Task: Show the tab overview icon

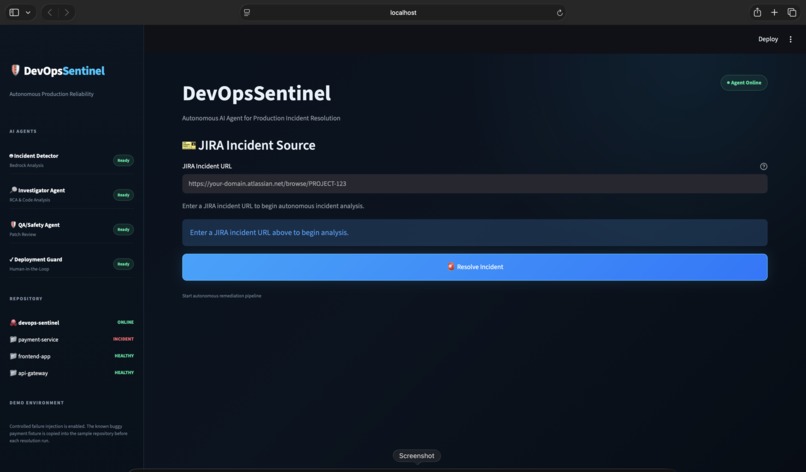Action: (x=792, y=12)
